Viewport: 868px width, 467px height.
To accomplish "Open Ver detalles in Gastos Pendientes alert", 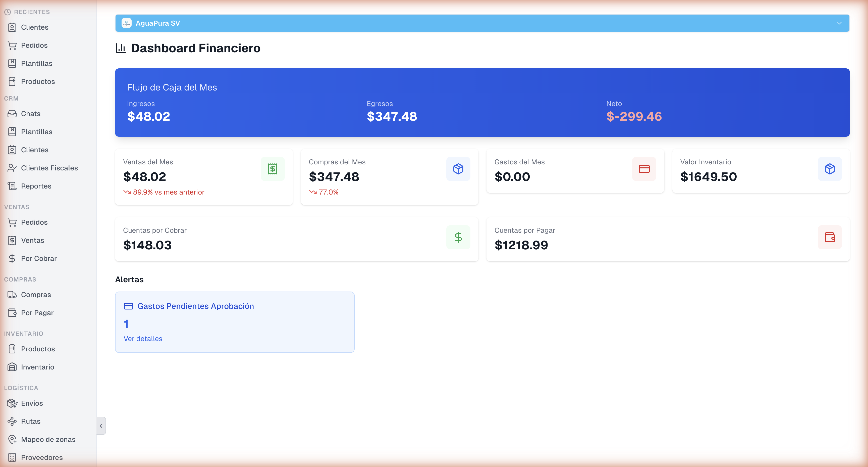I will pos(143,339).
